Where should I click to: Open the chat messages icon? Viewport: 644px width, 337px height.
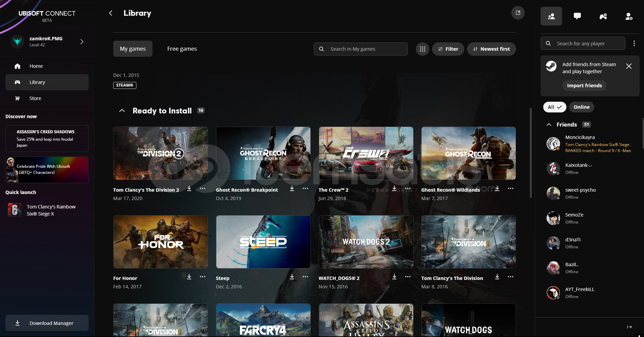[x=577, y=16]
